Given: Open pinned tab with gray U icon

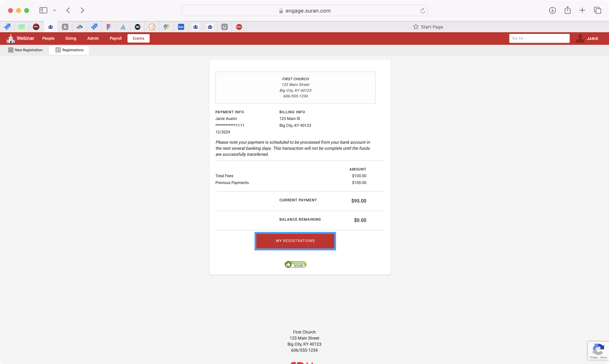Looking at the screenshot, I should [x=225, y=27].
